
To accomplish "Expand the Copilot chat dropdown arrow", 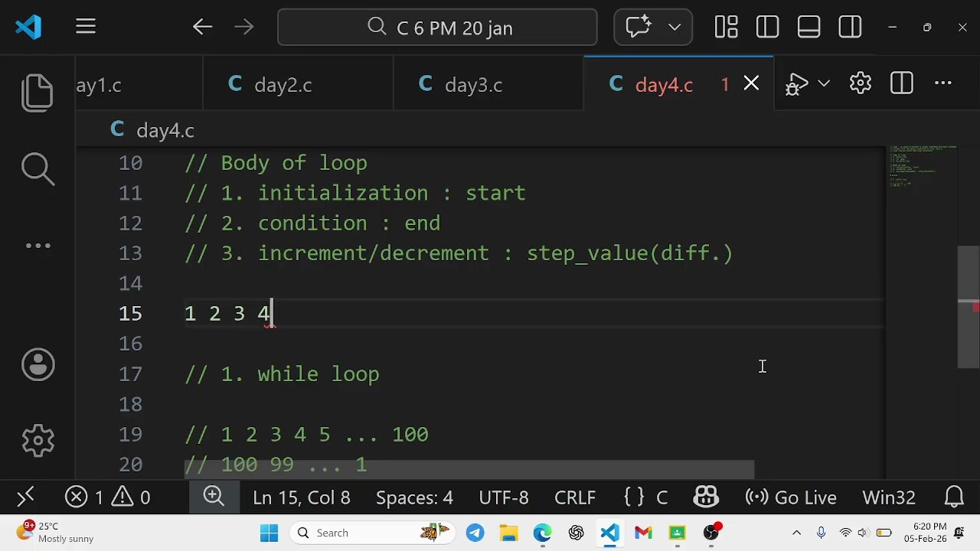I will point(675,28).
